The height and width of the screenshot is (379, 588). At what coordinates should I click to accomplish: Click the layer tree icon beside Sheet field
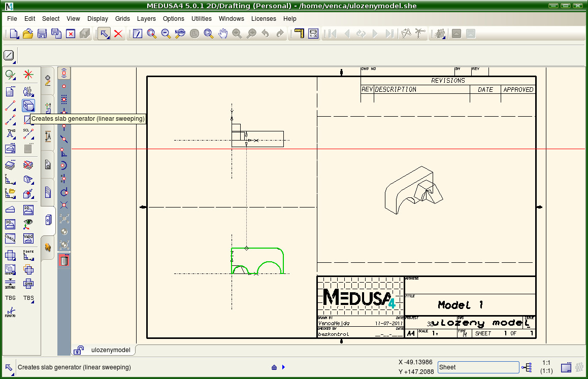coord(527,367)
